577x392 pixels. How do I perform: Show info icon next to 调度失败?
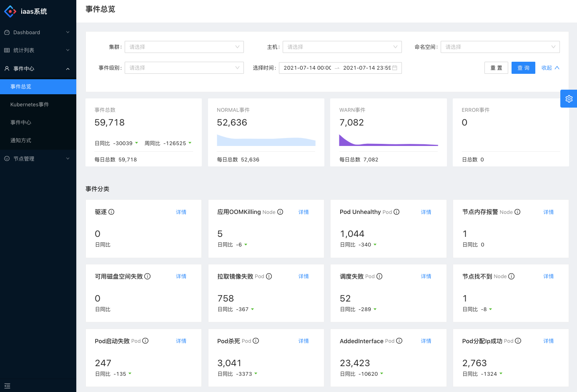(379, 276)
